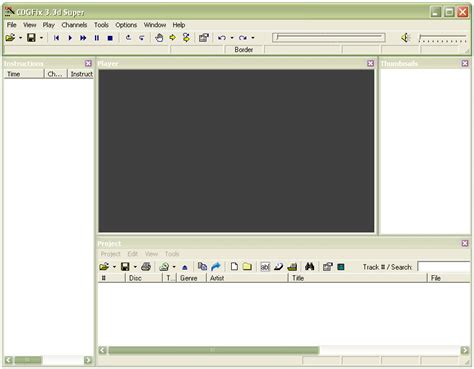
Task: Click the Copy pages icon in Project toolbar
Action: tap(202, 267)
